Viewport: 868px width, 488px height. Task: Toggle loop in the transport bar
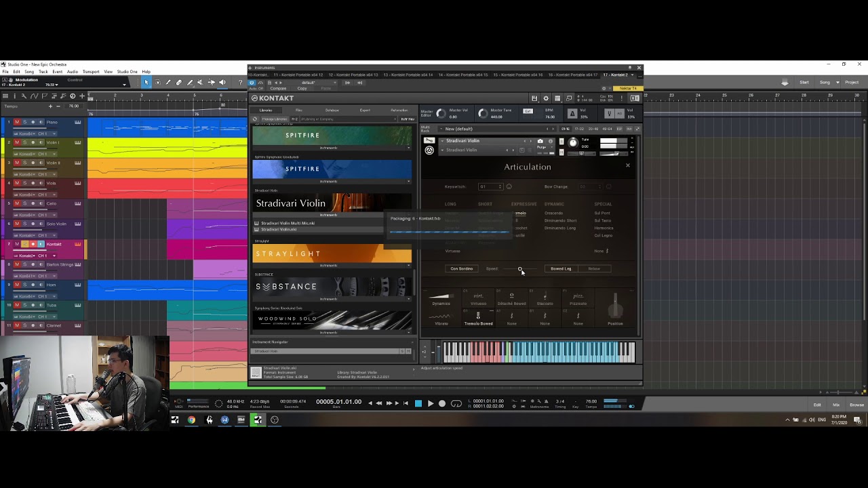click(456, 403)
